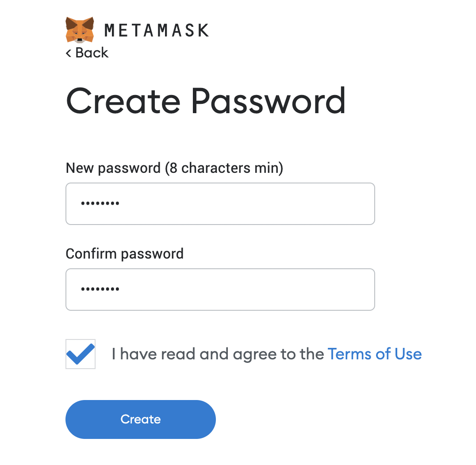Click the MetaMask fox logo
This screenshot has height=465, width=476.
80,30
